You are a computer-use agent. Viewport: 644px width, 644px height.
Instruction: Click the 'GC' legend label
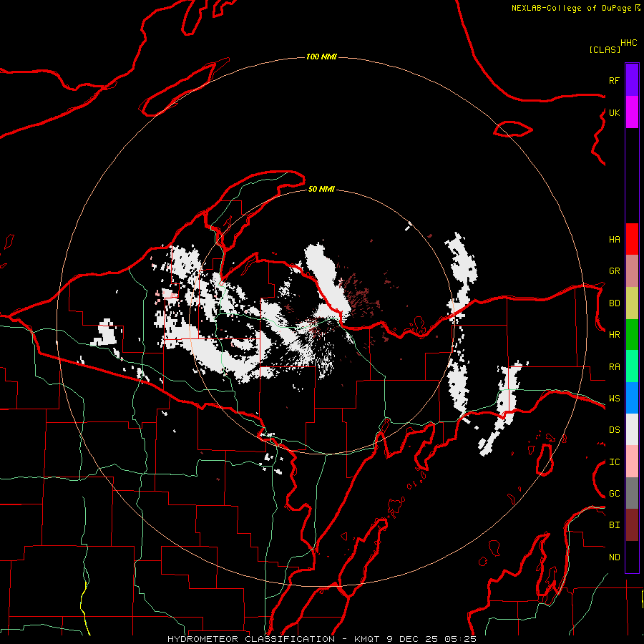pyautogui.click(x=614, y=494)
